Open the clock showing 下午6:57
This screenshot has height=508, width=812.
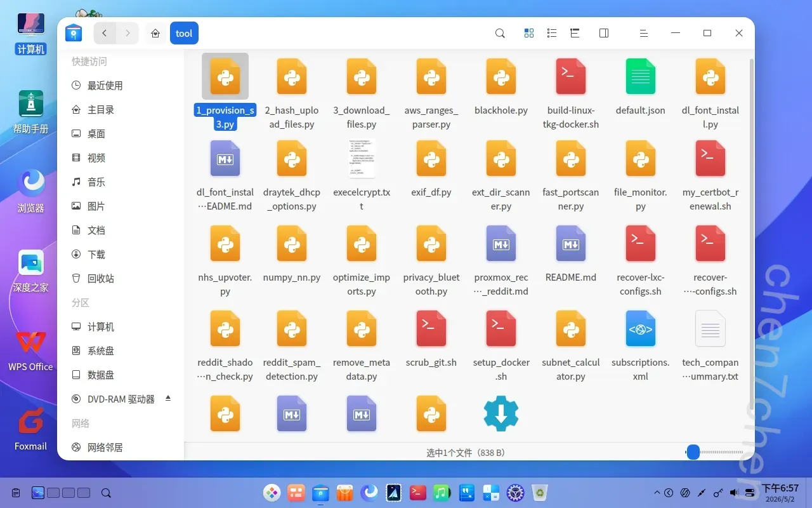[x=780, y=493]
